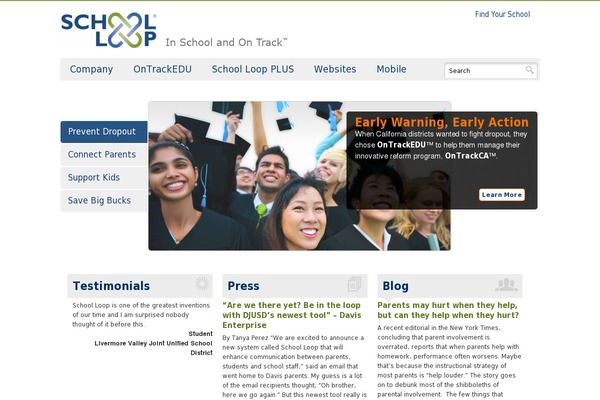Image resolution: width=600 pixels, height=400 pixels.
Task: Click the Testimonials sunburst icon
Action: click(x=202, y=284)
